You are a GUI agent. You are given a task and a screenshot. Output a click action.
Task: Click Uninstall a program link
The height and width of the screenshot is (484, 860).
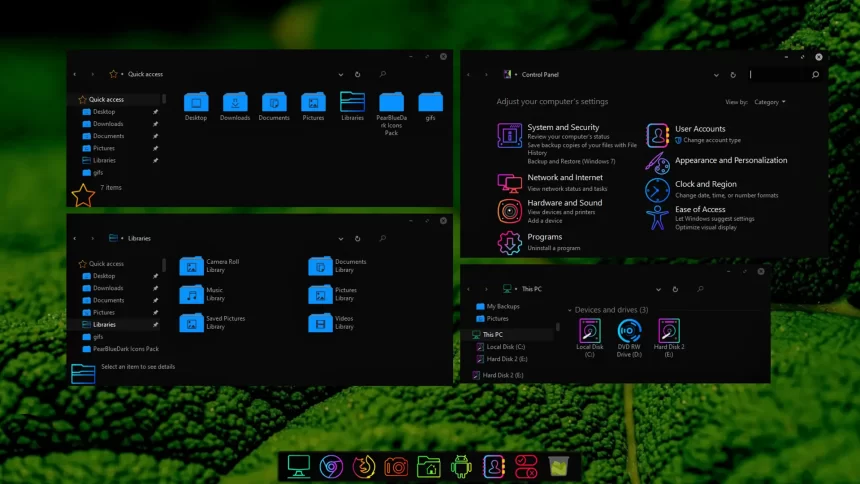pyautogui.click(x=553, y=248)
